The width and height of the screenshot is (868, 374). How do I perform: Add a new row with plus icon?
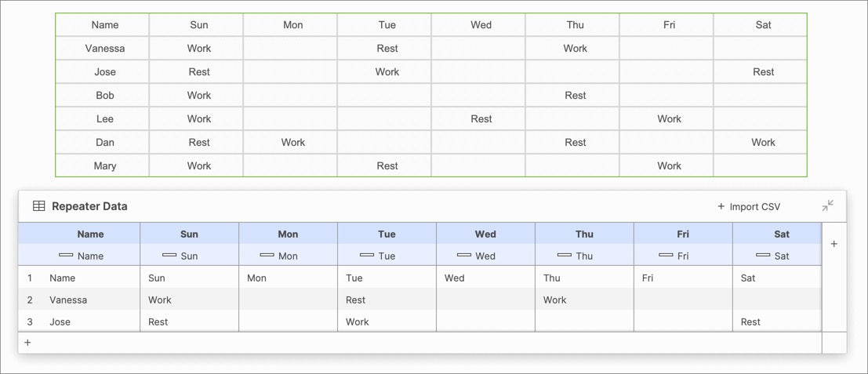(x=27, y=343)
